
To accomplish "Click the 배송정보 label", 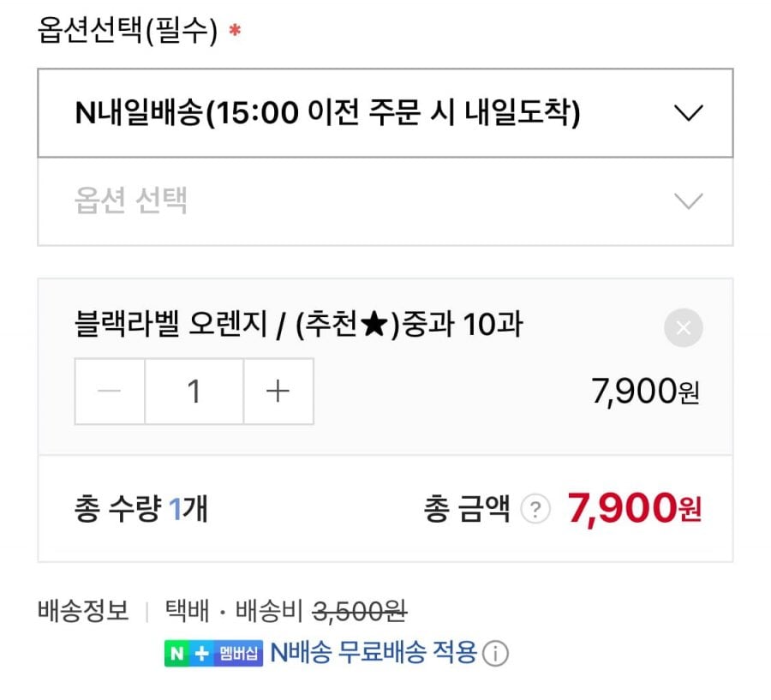I will pyautogui.click(x=83, y=611).
